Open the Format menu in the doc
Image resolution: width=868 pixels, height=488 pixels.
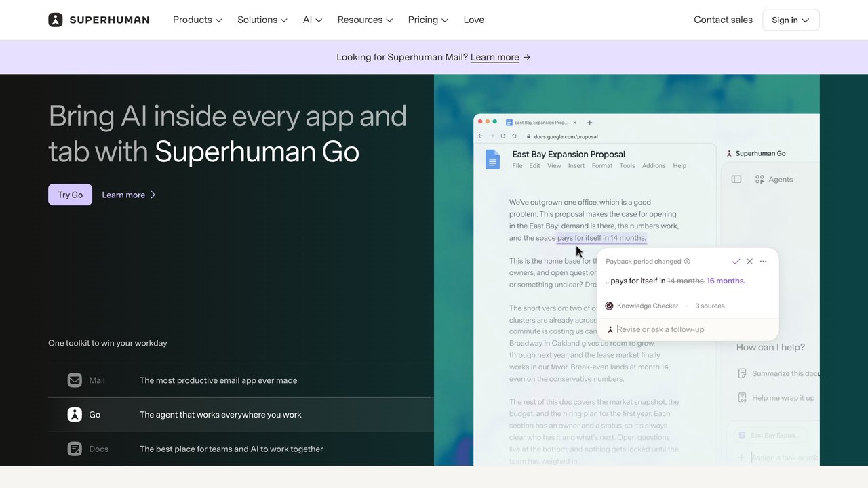[x=602, y=165]
